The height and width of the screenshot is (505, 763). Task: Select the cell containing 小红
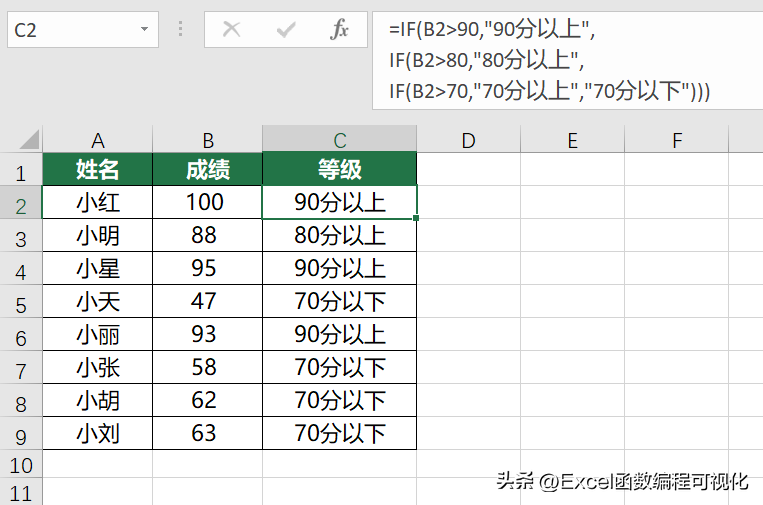[98, 202]
